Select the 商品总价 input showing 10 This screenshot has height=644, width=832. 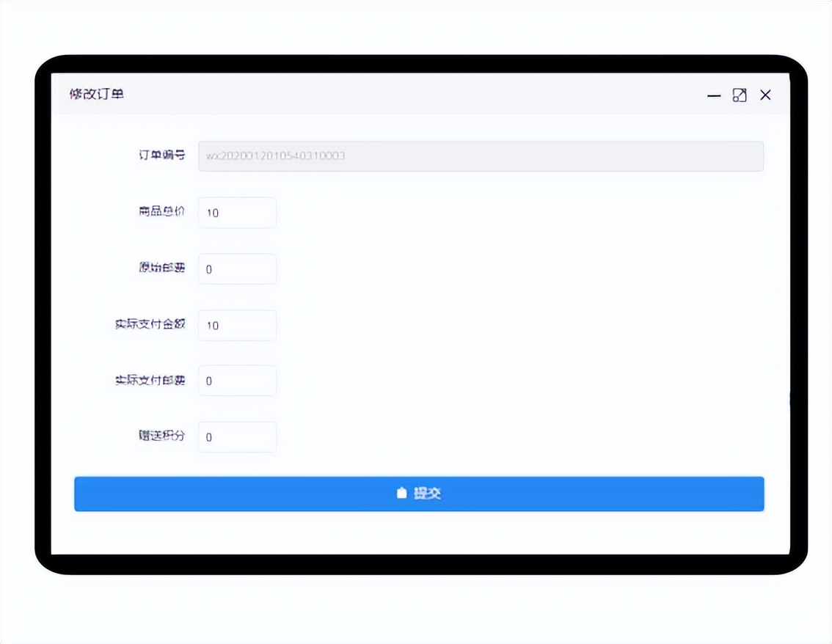[x=236, y=213]
